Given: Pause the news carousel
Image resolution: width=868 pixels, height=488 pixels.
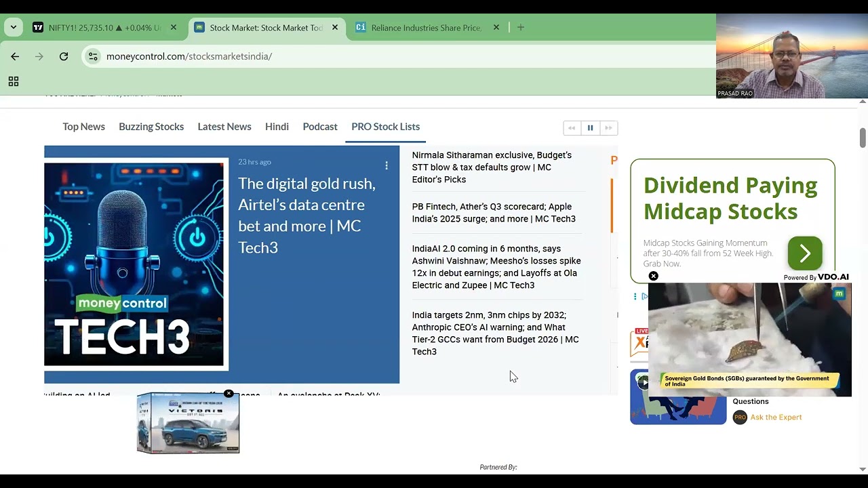Looking at the screenshot, I should pyautogui.click(x=590, y=128).
